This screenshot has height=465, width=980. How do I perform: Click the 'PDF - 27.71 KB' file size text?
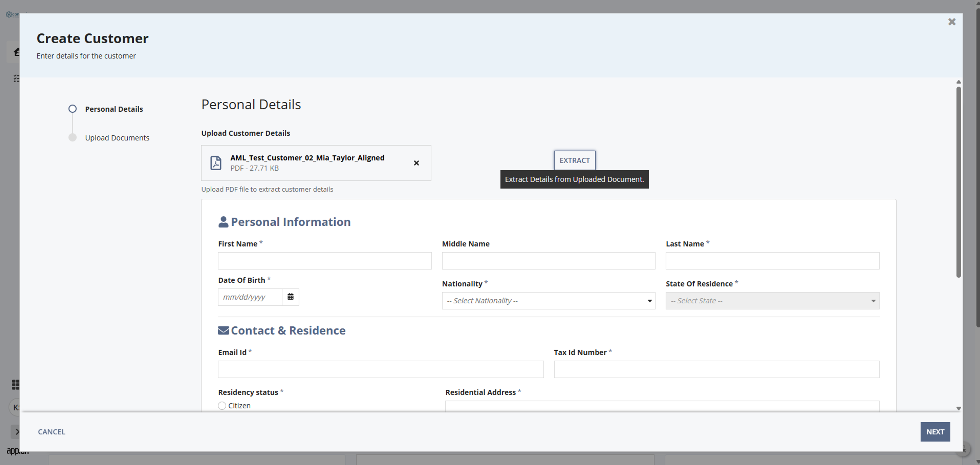254,168
